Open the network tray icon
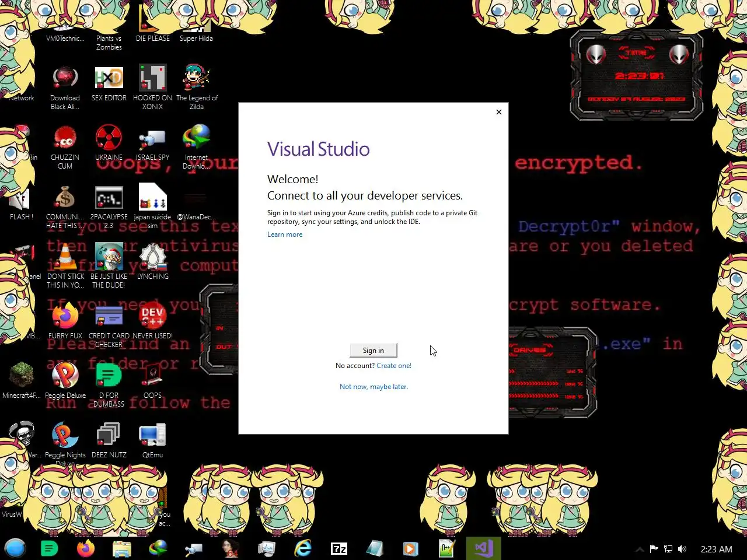This screenshot has height=560, width=747. click(x=668, y=549)
